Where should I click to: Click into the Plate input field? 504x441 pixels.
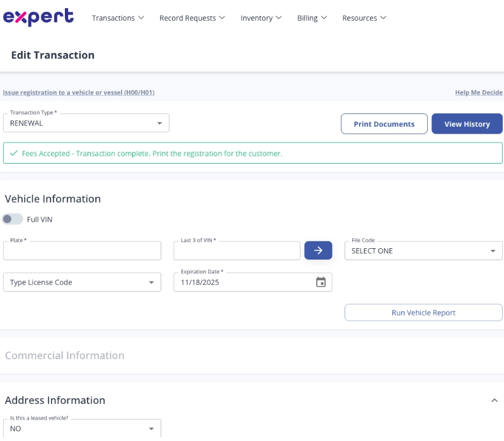coord(82,251)
